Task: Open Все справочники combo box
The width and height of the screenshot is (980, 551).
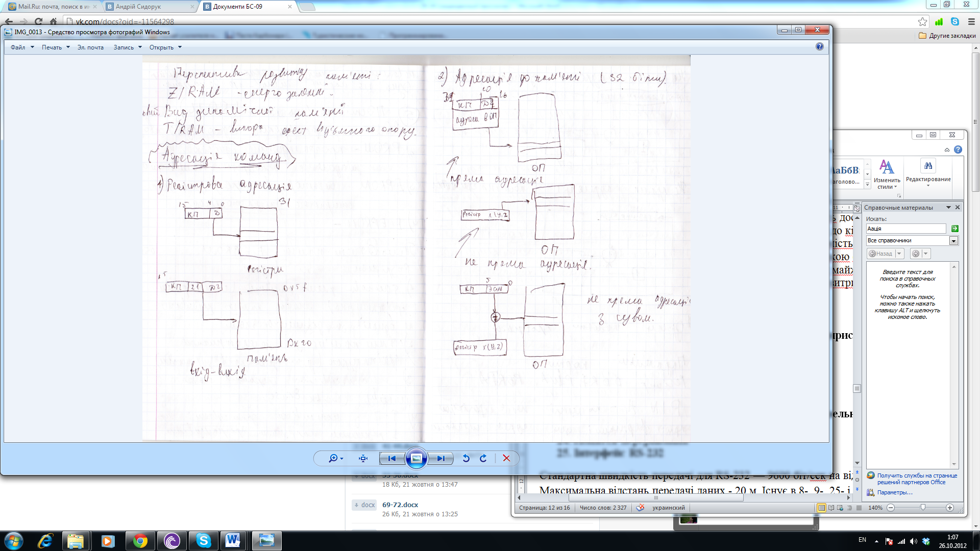Action: pos(912,240)
